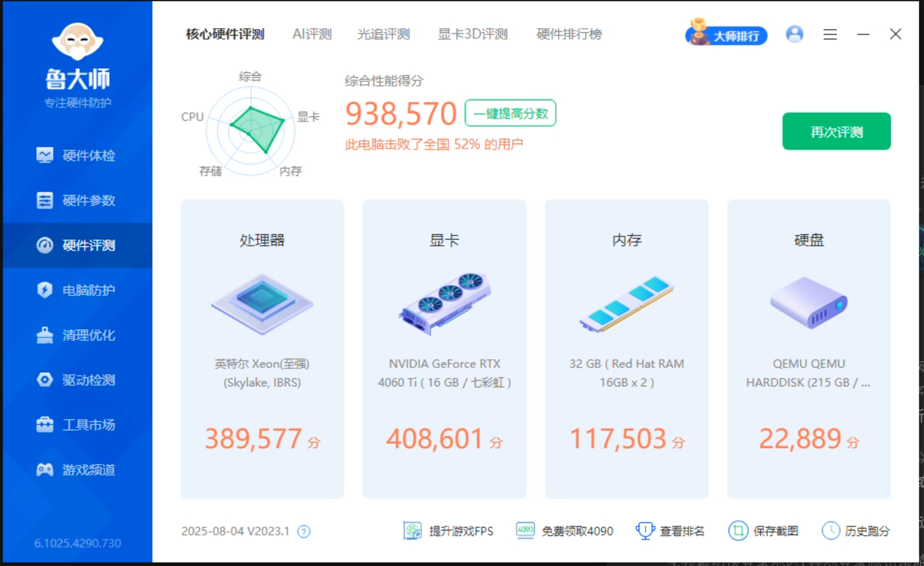The image size is (924, 566).
Task: Open the 免费领取4090 link
Action: [577, 531]
